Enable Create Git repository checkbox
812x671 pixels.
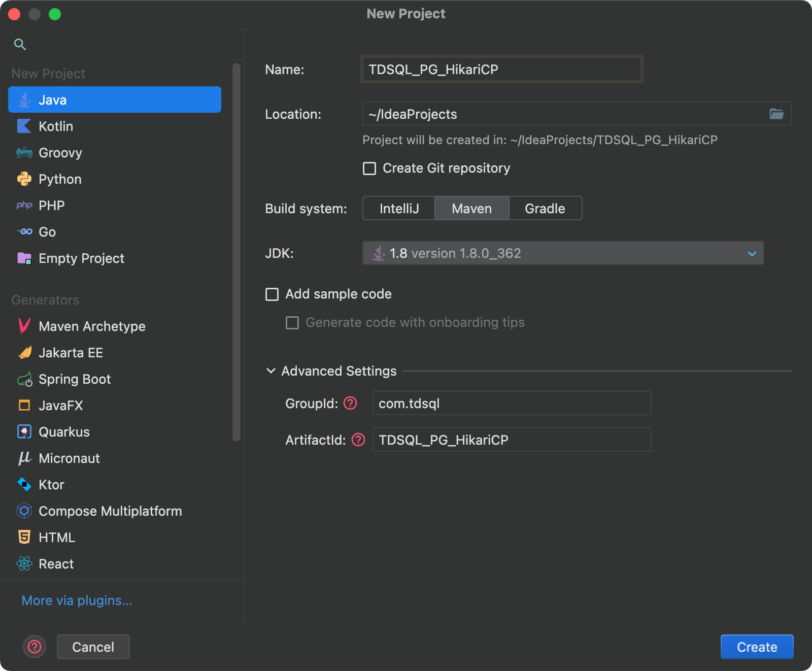point(369,168)
